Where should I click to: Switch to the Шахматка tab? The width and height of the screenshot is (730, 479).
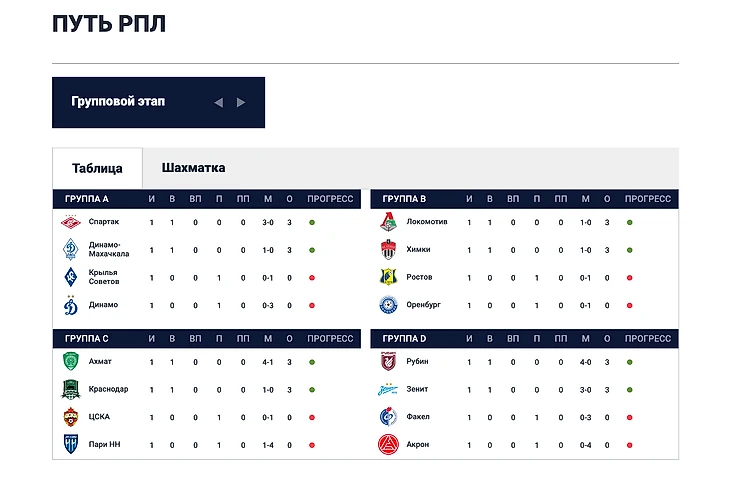[193, 168]
